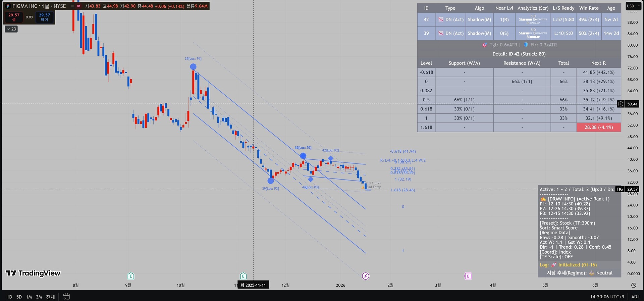
Task: Click ID 39 cell in the table
Action: click(x=426, y=33)
